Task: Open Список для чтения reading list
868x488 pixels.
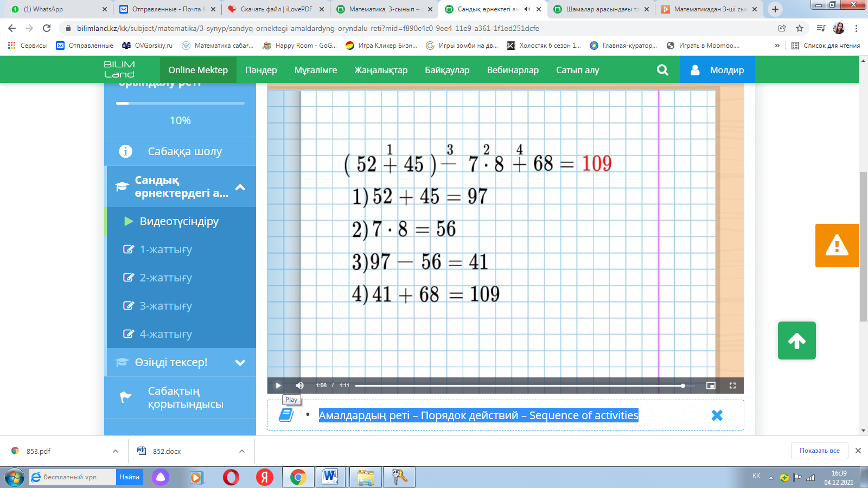Action: [x=825, y=46]
